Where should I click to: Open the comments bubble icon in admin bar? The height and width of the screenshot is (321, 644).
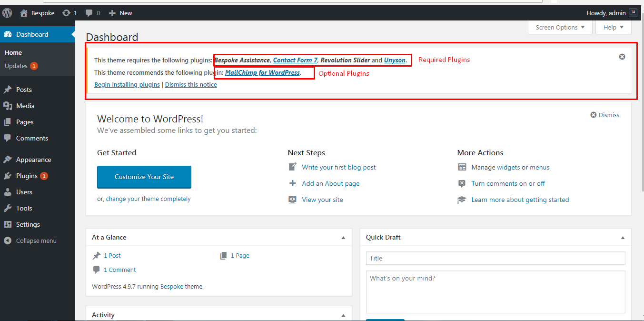pos(89,13)
